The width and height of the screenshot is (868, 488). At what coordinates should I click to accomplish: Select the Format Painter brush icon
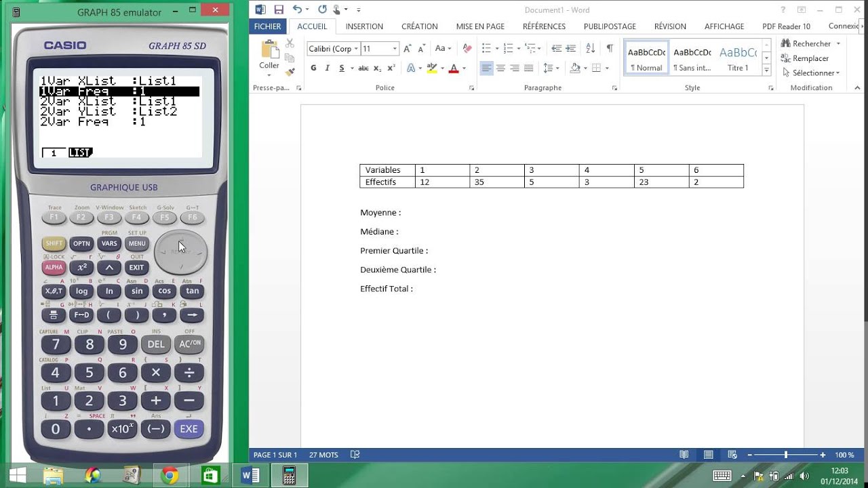click(x=290, y=72)
